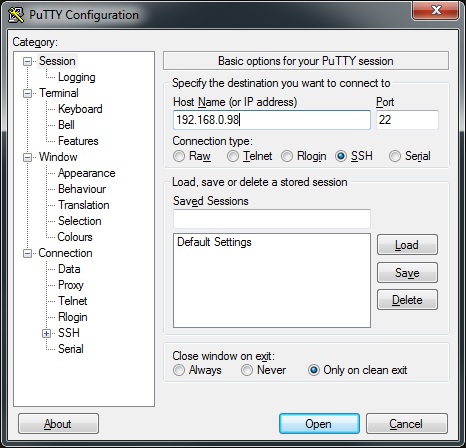The height and width of the screenshot is (448, 466).
Task: Click the Open button
Action: point(319,424)
